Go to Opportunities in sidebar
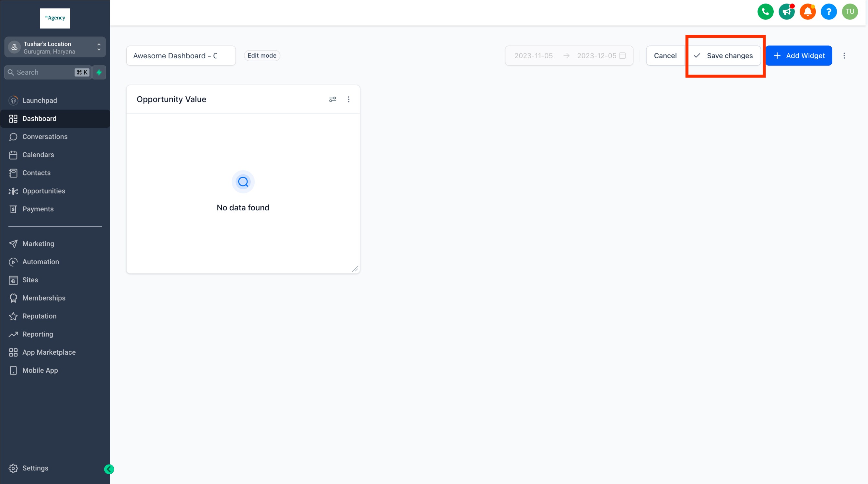868x484 pixels. [43, 191]
